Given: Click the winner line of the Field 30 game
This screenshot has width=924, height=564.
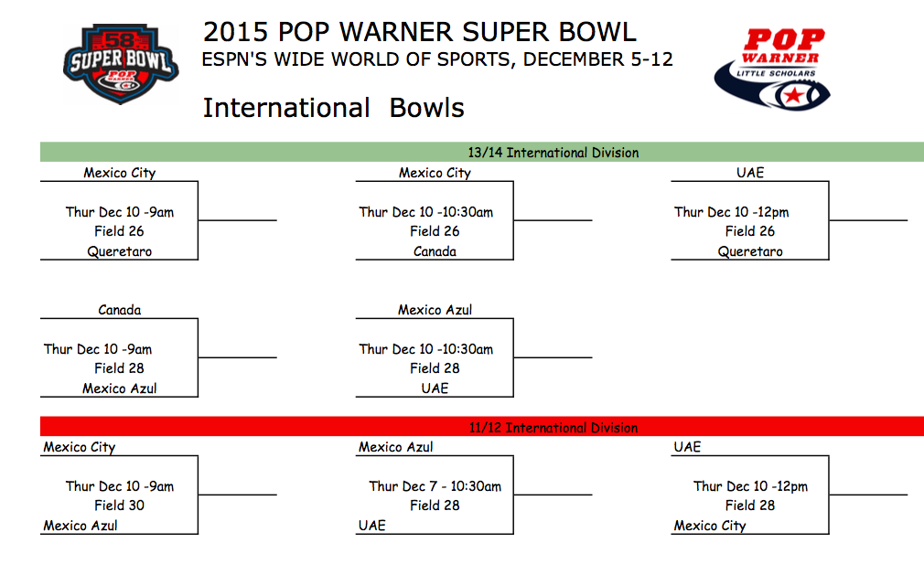Looking at the screenshot, I should coord(237,495).
